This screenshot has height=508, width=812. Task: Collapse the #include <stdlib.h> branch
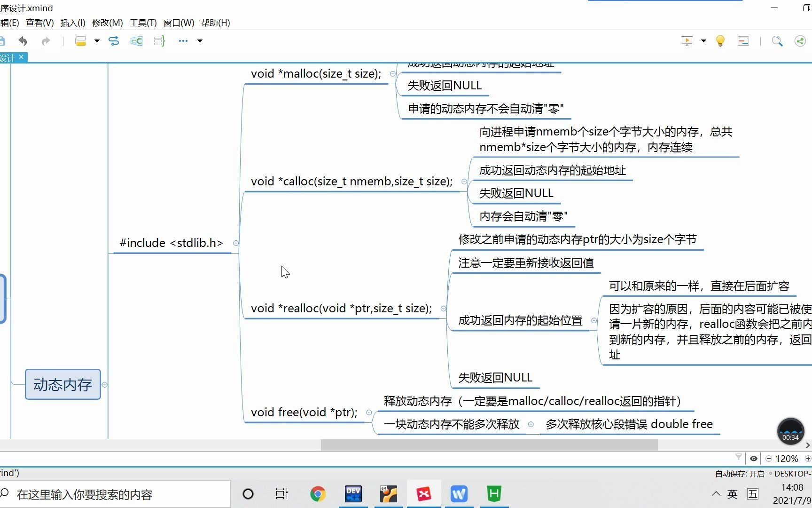click(x=236, y=243)
